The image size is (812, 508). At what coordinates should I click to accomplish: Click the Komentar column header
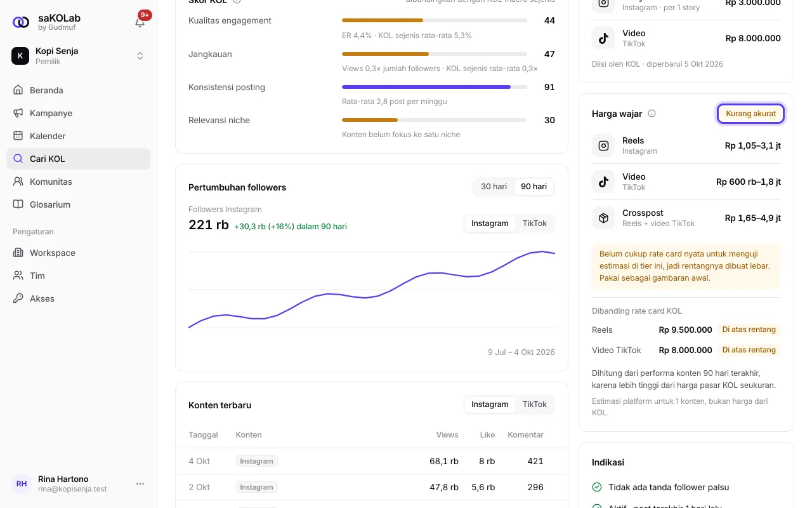[526, 435]
